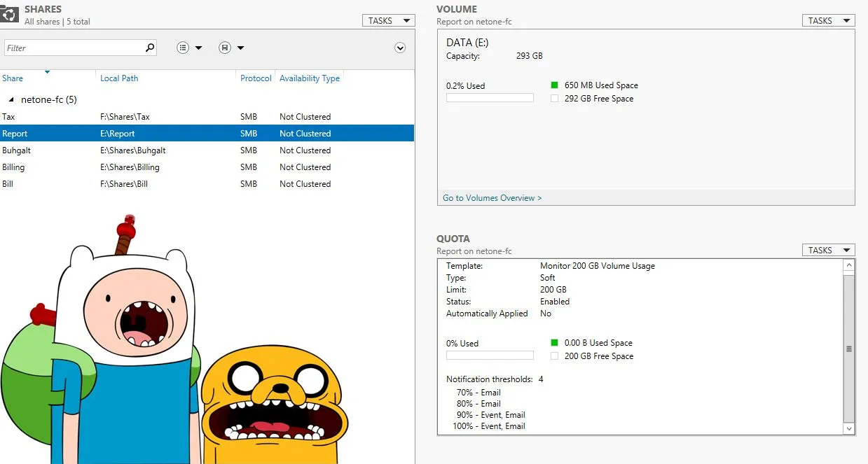Sort by Share column header
Image resolution: width=868 pixels, height=464 pixels.
point(13,78)
